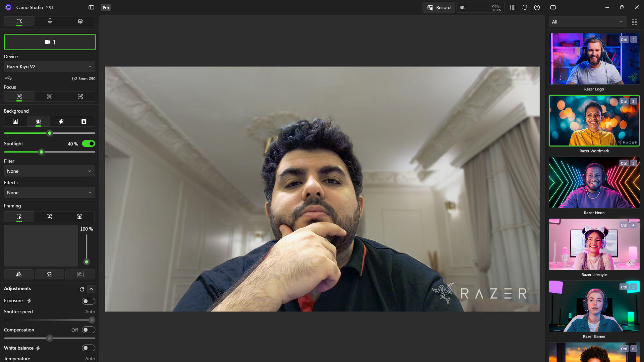
Task: Open the overlays layers tab
Action: (80, 21)
